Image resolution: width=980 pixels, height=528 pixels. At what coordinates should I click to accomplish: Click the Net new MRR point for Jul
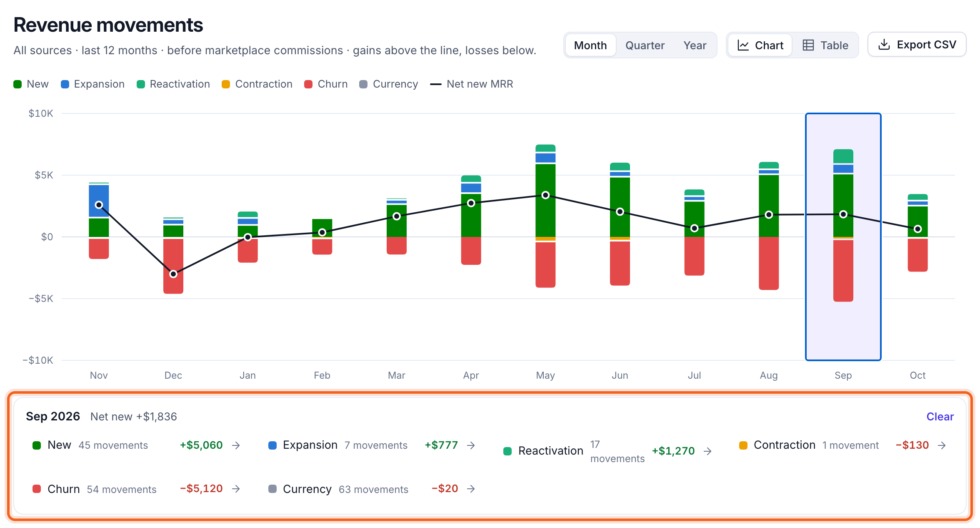click(694, 228)
